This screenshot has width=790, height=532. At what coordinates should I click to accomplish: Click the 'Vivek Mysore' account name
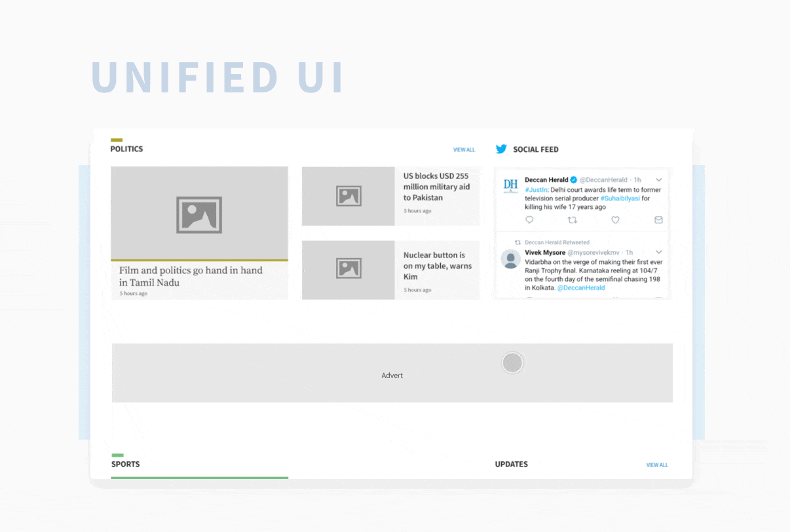coord(545,252)
